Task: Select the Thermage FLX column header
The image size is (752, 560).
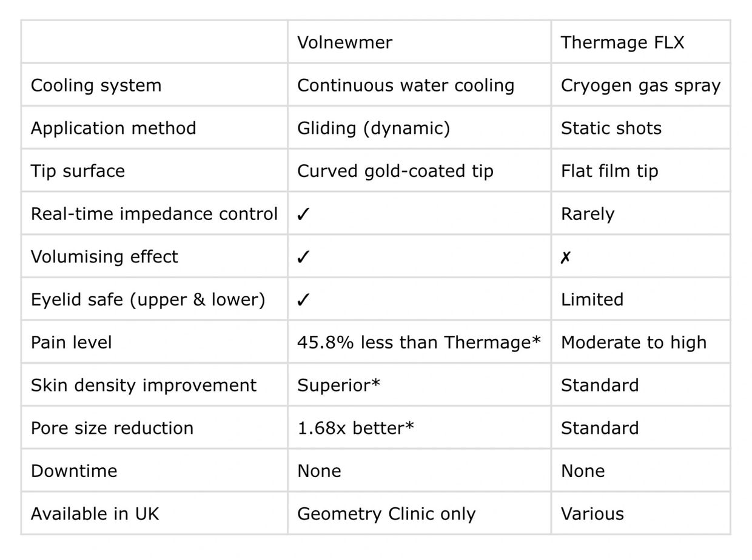Action: [622, 42]
